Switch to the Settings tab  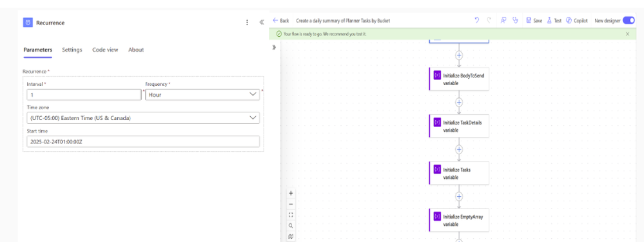[72, 50]
